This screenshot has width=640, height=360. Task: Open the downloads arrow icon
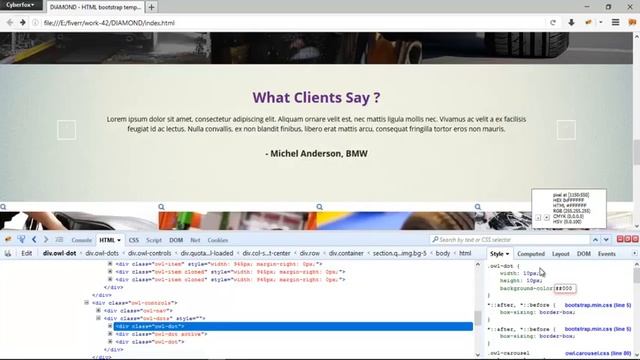tap(571, 22)
